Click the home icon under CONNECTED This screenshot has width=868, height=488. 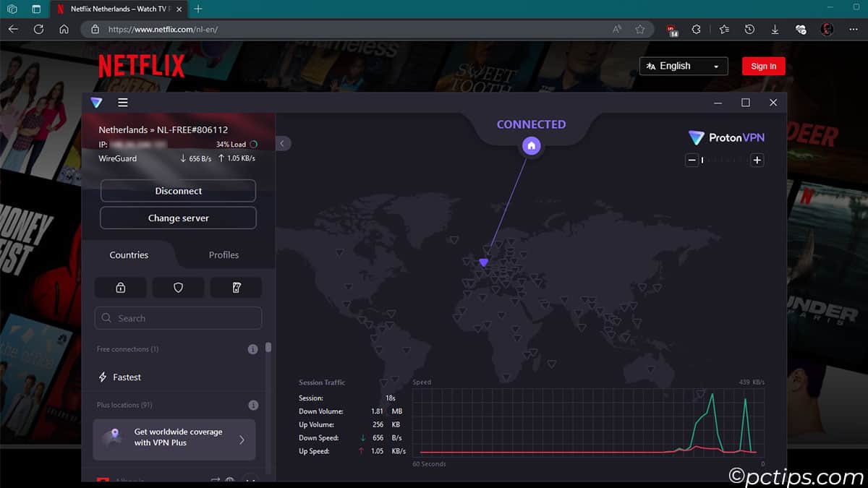point(531,146)
